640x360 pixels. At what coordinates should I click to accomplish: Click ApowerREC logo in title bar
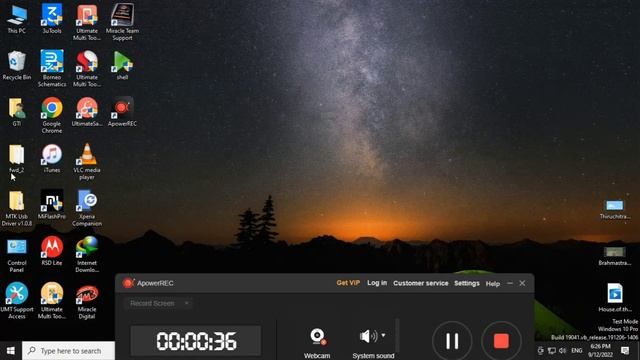click(x=128, y=283)
